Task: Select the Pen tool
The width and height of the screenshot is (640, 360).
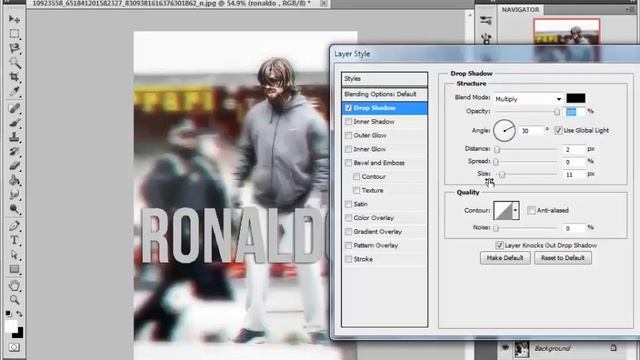Action: click(x=14, y=226)
